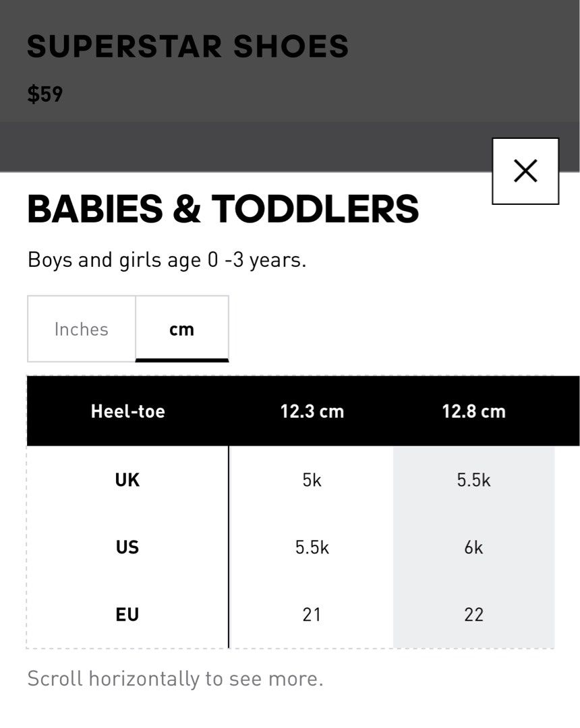Close the size chart overlay

[x=525, y=171]
